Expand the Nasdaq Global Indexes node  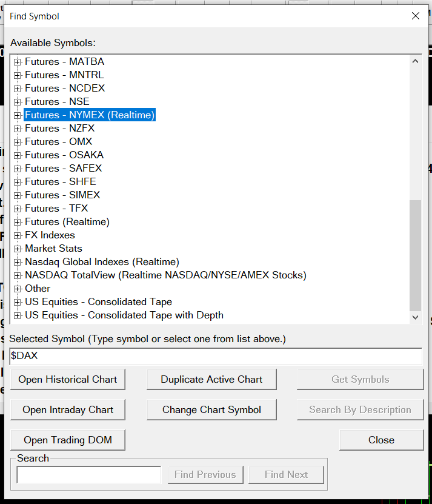(18, 262)
